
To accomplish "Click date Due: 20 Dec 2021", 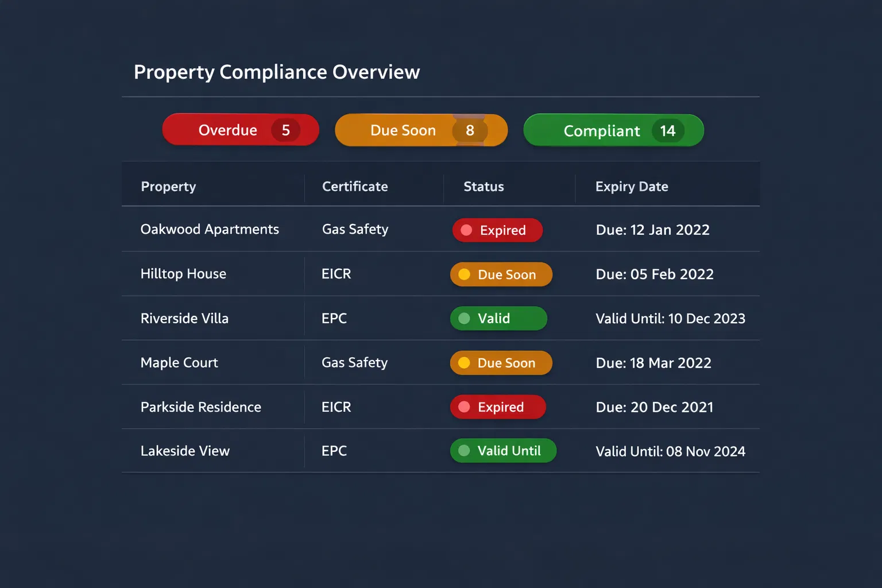I will 655,407.
